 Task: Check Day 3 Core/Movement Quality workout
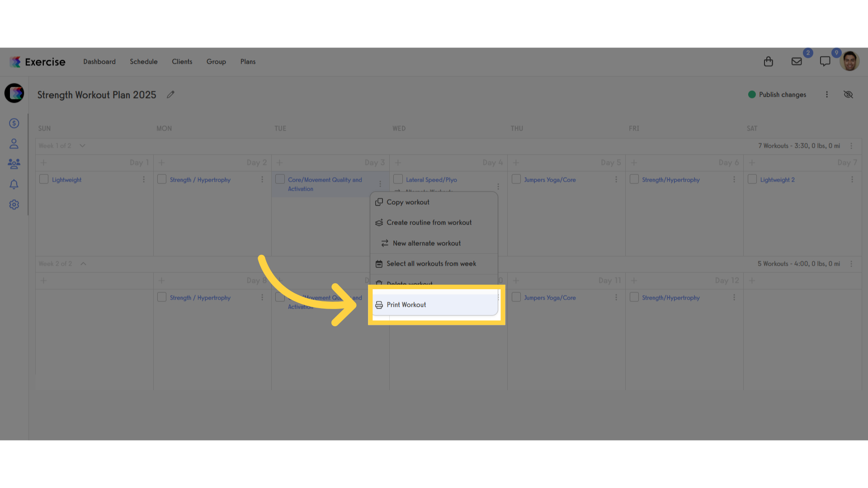coord(280,179)
